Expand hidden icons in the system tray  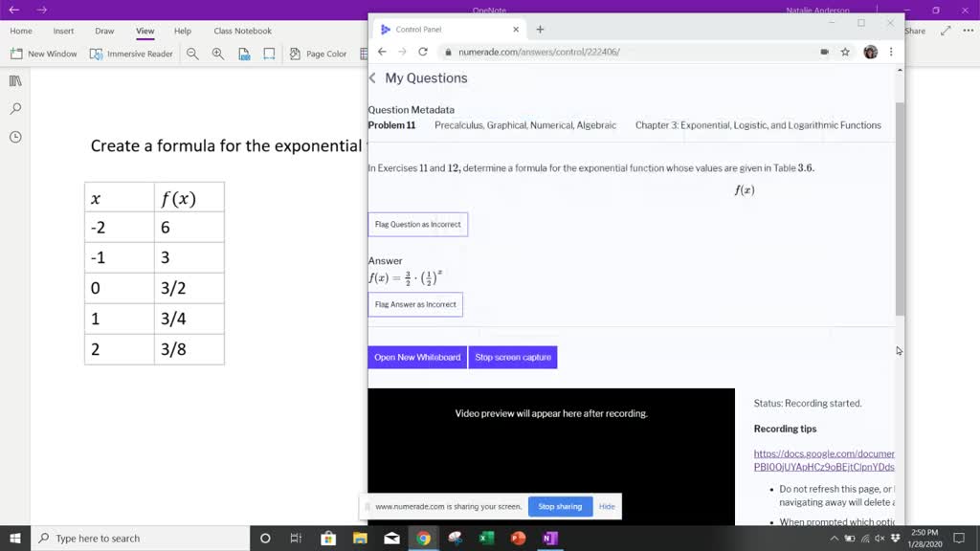point(834,538)
